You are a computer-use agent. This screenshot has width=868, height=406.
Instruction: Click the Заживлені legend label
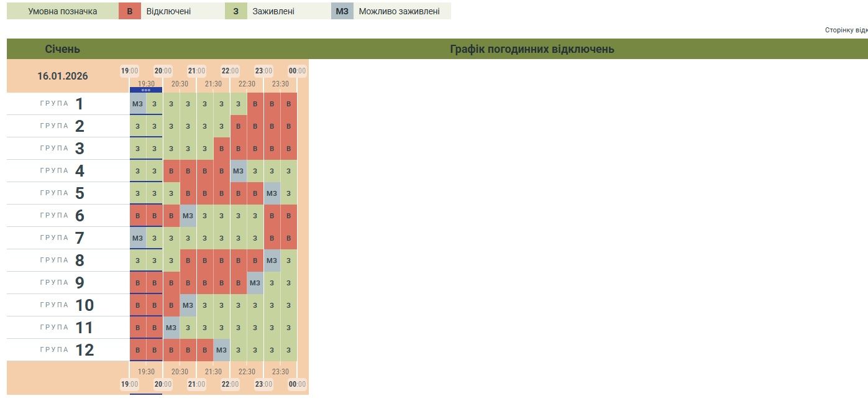point(273,11)
